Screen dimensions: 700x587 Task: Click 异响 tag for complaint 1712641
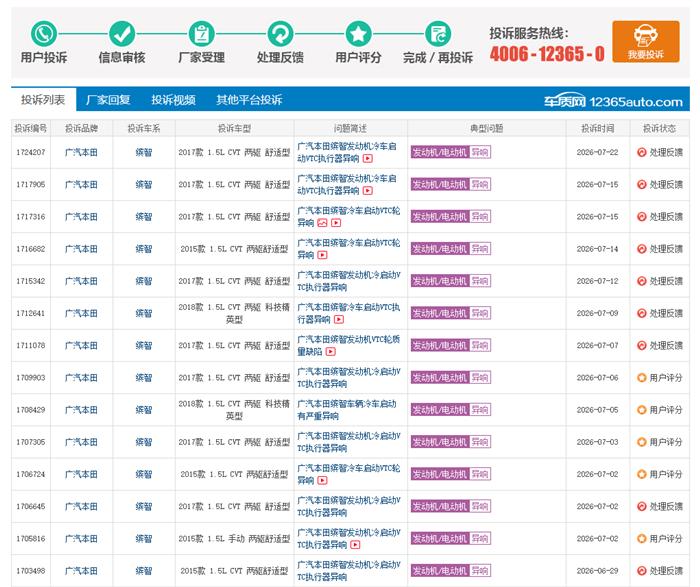pyautogui.click(x=480, y=313)
